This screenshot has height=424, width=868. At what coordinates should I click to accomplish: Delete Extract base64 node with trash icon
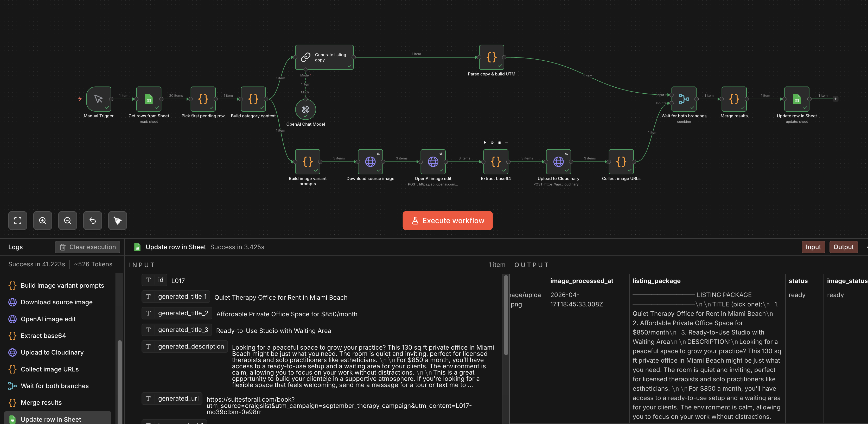click(499, 143)
